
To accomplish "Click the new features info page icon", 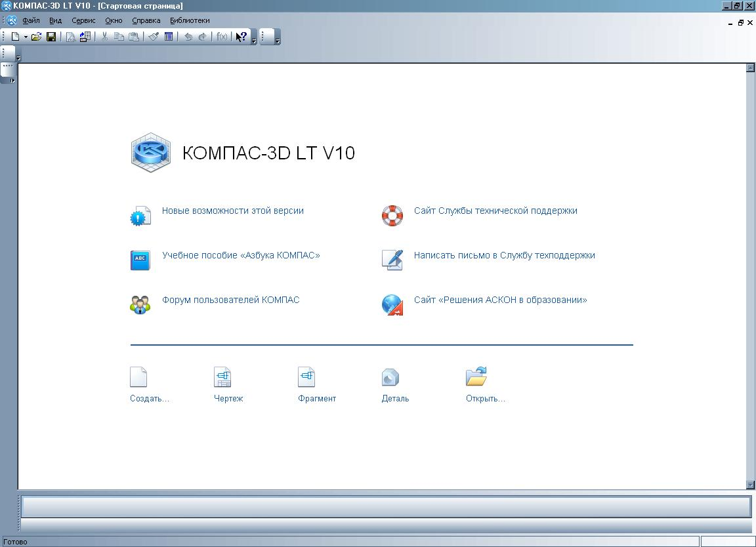I will point(140,215).
